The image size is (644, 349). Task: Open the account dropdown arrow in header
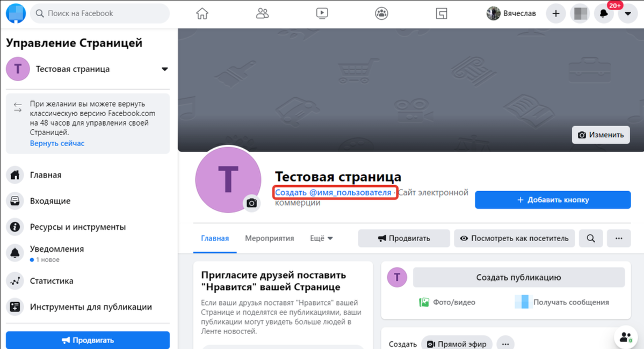pyautogui.click(x=627, y=13)
